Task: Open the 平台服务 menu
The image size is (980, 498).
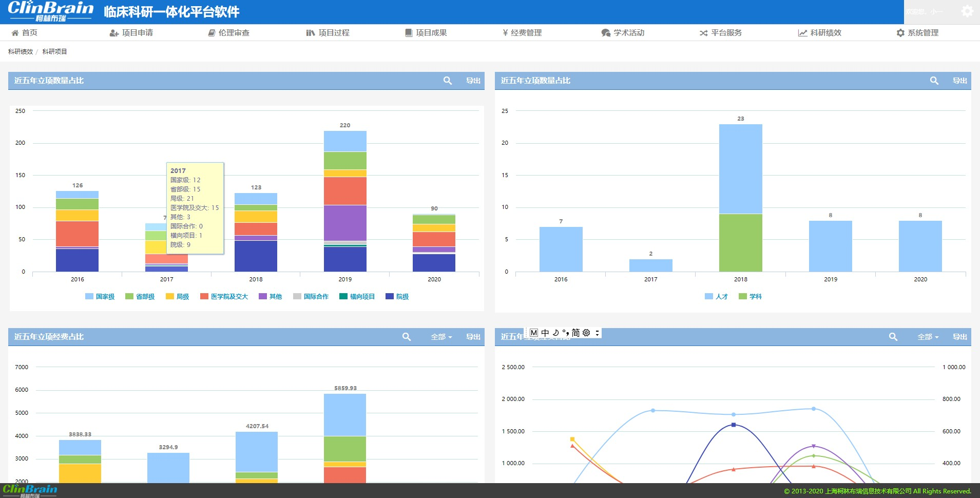Action: [x=721, y=32]
